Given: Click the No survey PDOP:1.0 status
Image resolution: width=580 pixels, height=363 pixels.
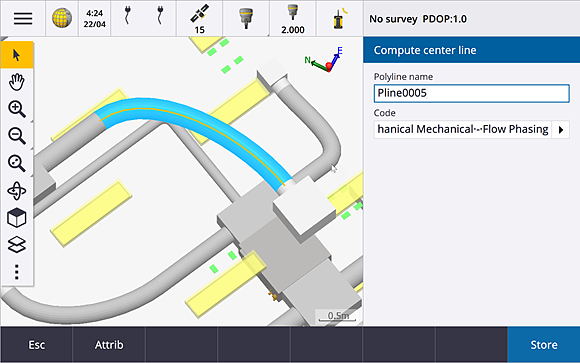Looking at the screenshot, I should (x=418, y=19).
